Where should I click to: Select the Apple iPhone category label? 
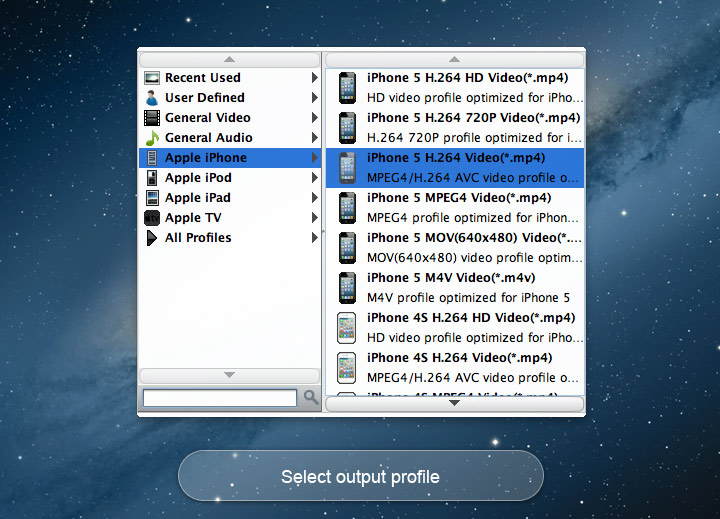tap(206, 158)
